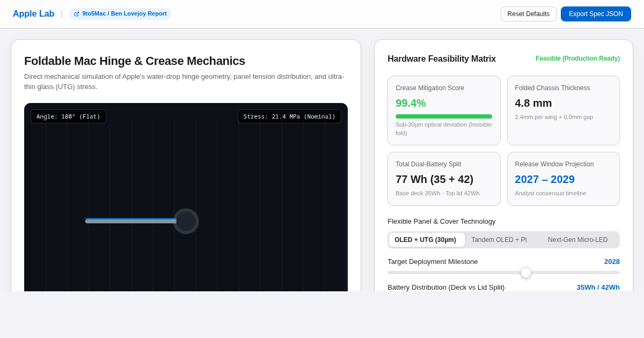Click the Analyst consensus timeline caption

(x=551, y=193)
